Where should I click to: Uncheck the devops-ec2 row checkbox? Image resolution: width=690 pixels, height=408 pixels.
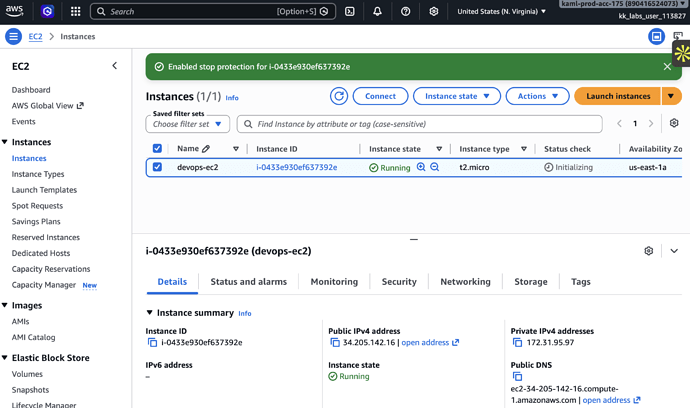157,167
